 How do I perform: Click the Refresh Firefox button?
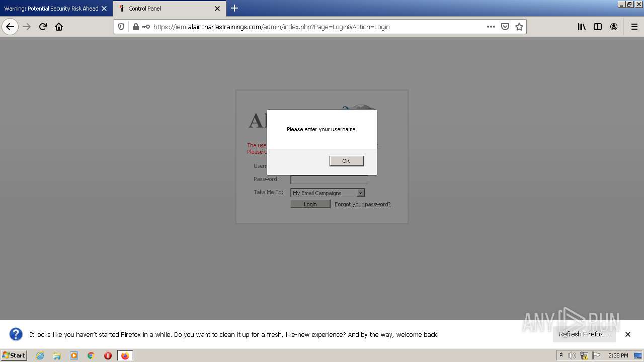584,334
